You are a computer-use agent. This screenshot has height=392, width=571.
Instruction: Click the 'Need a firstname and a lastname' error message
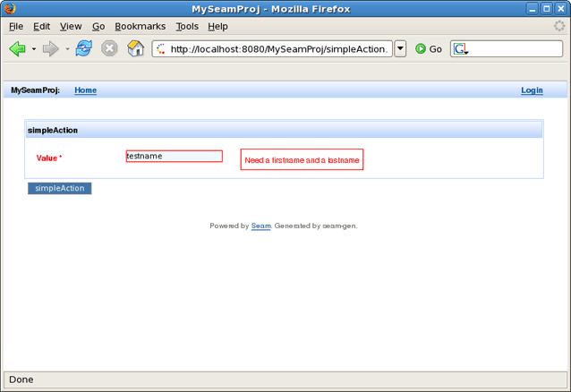pos(302,159)
